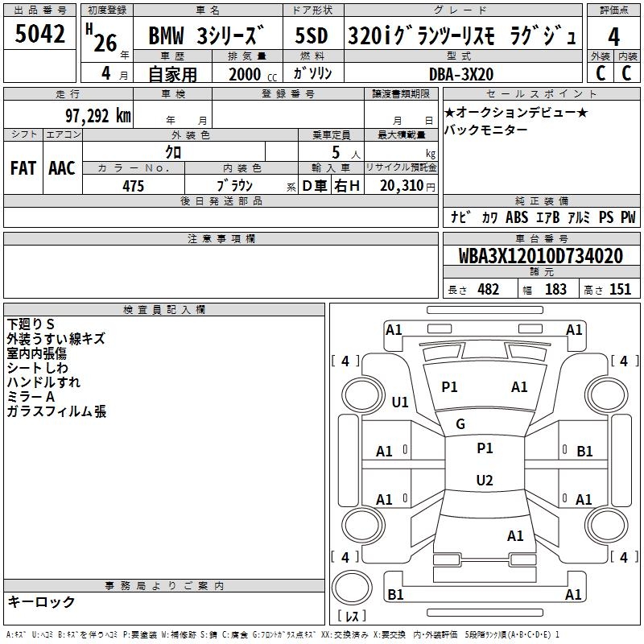The image size is (644, 644).
Task: Select the BMW 3シリーズ car name
Action: (206, 37)
